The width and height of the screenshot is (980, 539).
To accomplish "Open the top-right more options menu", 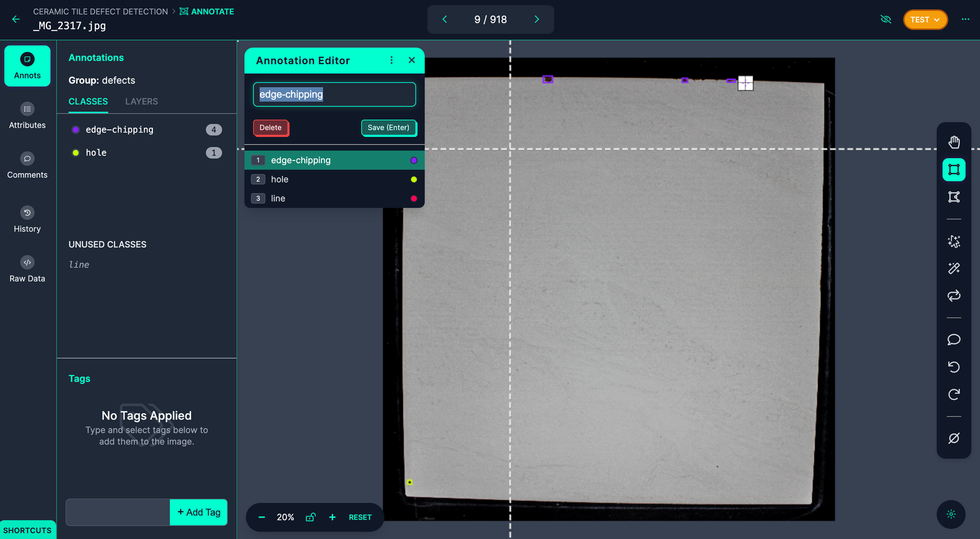I will coord(965,20).
